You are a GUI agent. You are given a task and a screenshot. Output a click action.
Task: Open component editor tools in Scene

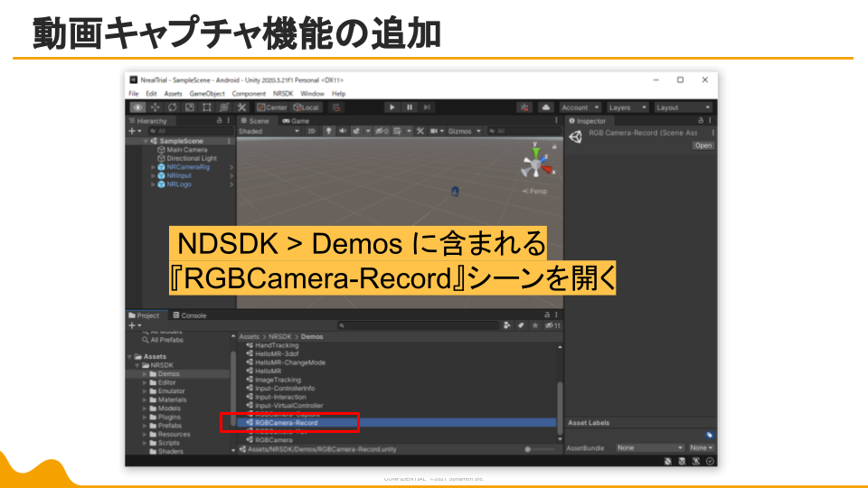click(x=420, y=131)
